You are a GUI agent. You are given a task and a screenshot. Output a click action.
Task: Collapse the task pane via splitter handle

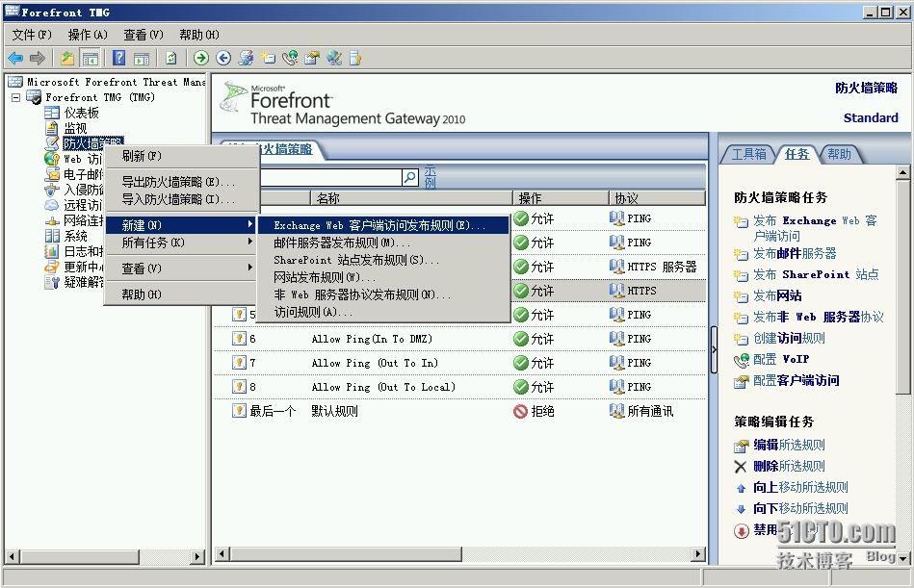(714, 349)
